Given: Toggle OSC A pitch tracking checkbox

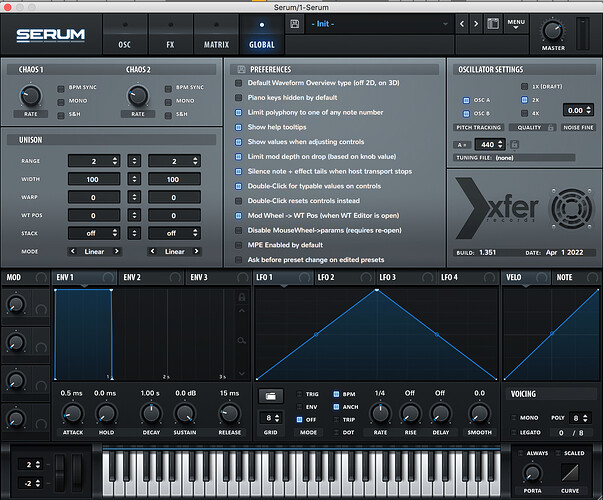Looking at the screenshot, I should pos(466,100).
